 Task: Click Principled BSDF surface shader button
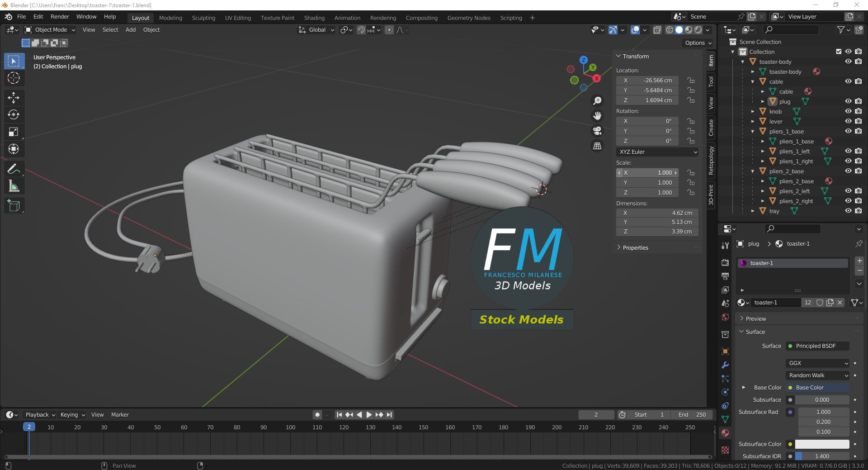coord(818,346)
